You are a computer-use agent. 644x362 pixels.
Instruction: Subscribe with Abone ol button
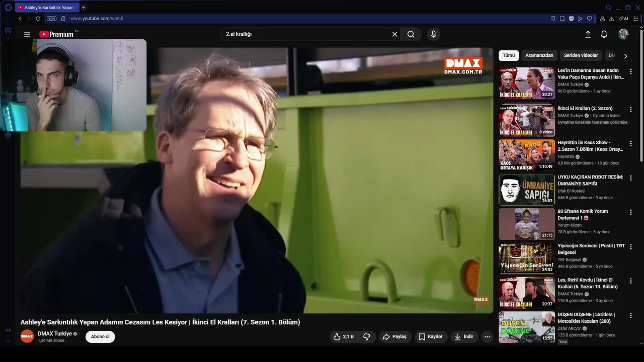click(x=100, y=337)
